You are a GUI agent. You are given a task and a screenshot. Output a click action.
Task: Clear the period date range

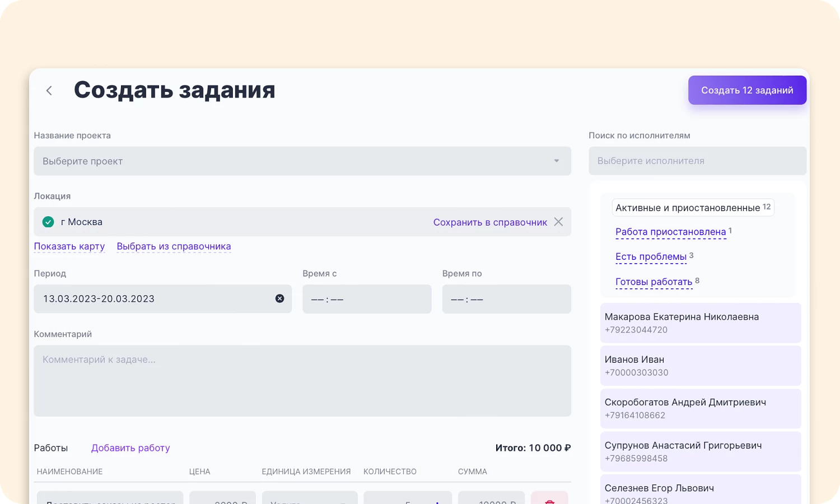tap(279, 298)
